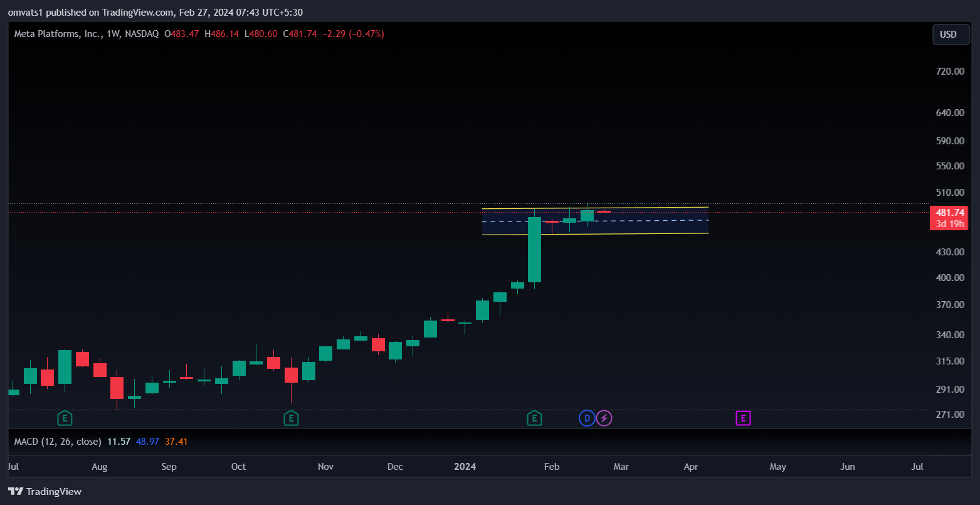Screen dimensions: 980x505
Task: Click the 3d 19h countdown label
Action: (950, 224)
